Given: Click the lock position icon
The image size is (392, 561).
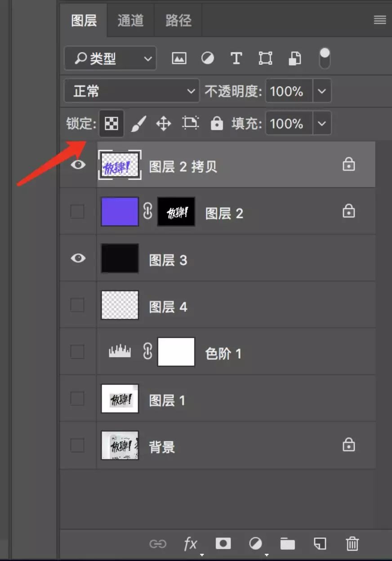Looking at the screenshot, I should tap(164, 123).
